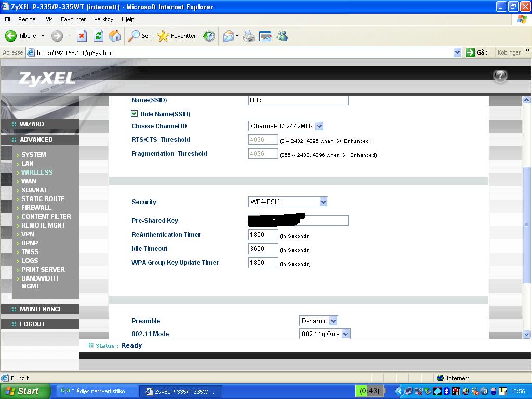The image size is (532, 399).
Task: Open the Security WPA-PSK dropdown
Action: 288,202
